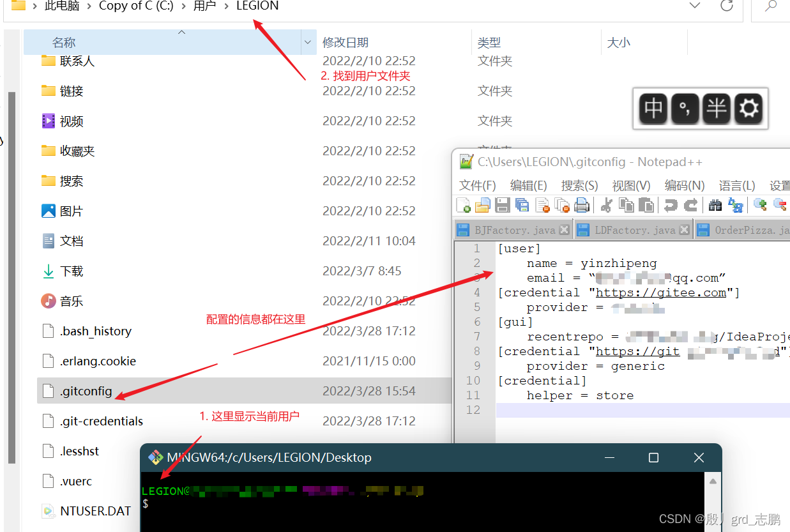Toggle the punctuation mode button on IME bar
790x532 pixels.
point(685,109)
